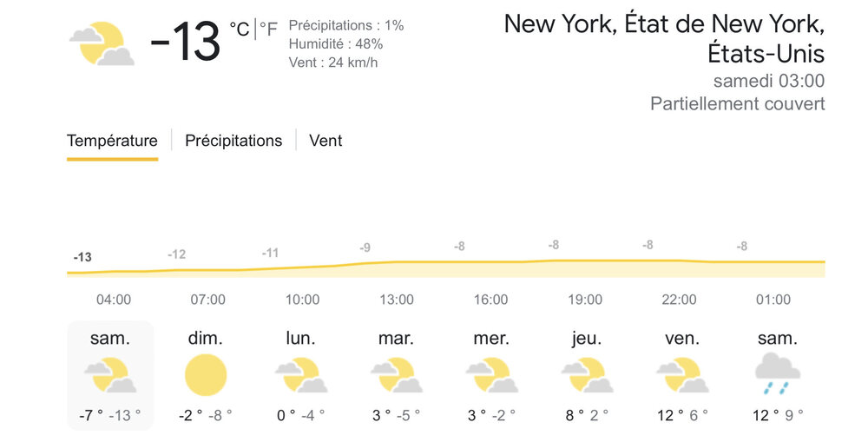Screen dimensions: 868x442
Task: Select the °C temperature unit
Action: pos(239,30)
